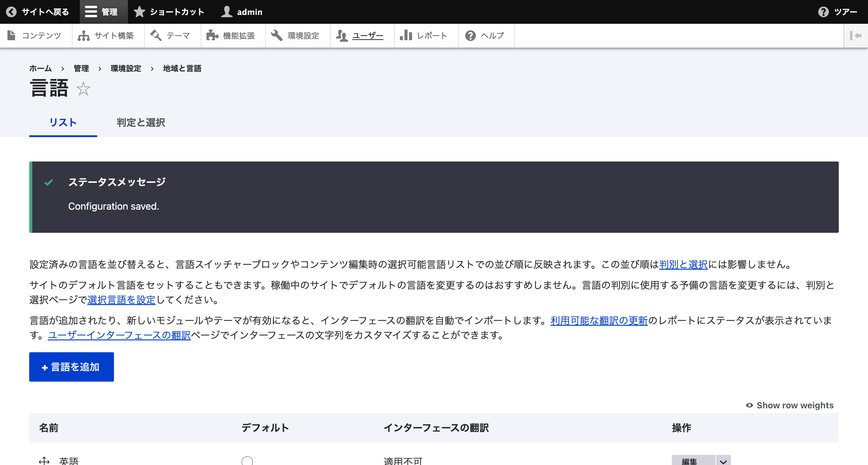Star the 言語 page as favorite
The image size is (868, 465).
point(83,90)
